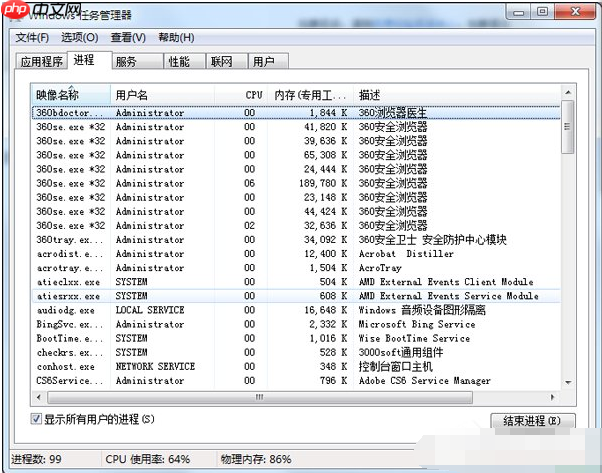Select the acrotray.e... process
The image size is (602, 473).
point(296,268)
